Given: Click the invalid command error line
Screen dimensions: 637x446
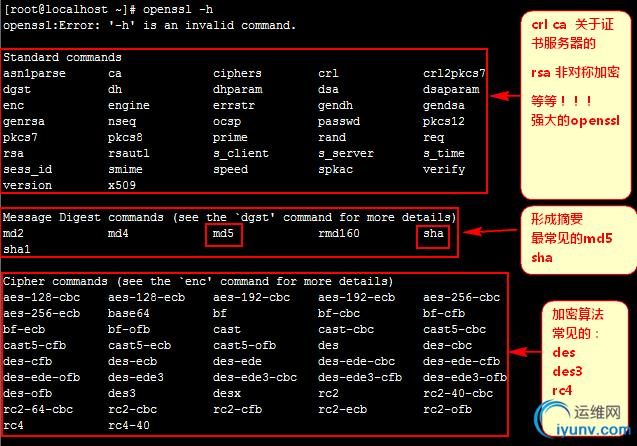Looking at the screenshot, I should (x=149, y=26).
